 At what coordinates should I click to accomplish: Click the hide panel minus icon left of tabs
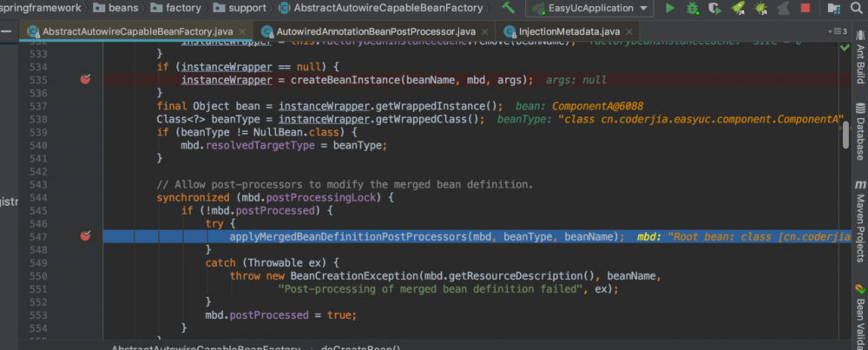click(5, 31)
